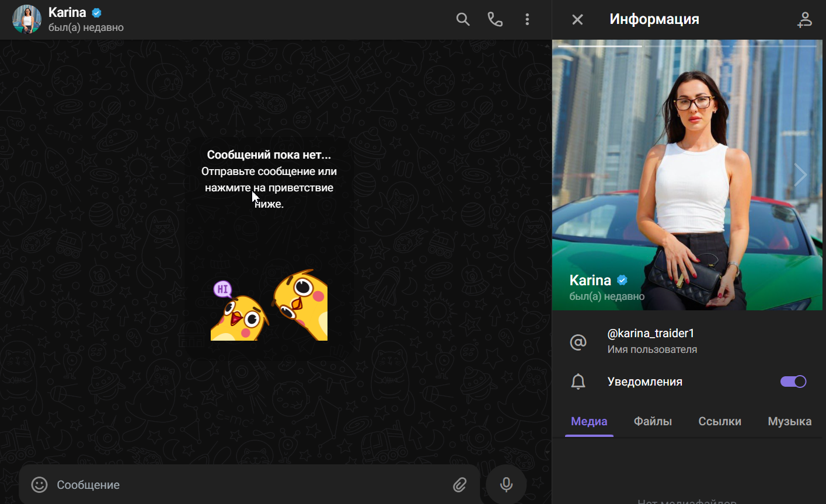This screenshot has width=826, height=504.
Task: Open the Ссылки tab
Action: point(719,421)
